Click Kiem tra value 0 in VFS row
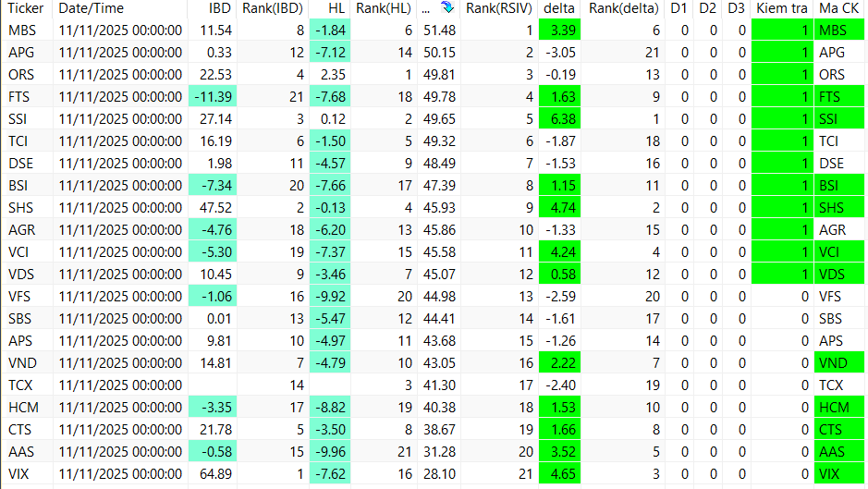This screenshot has width=868, height=489. [x=782, y=297]
